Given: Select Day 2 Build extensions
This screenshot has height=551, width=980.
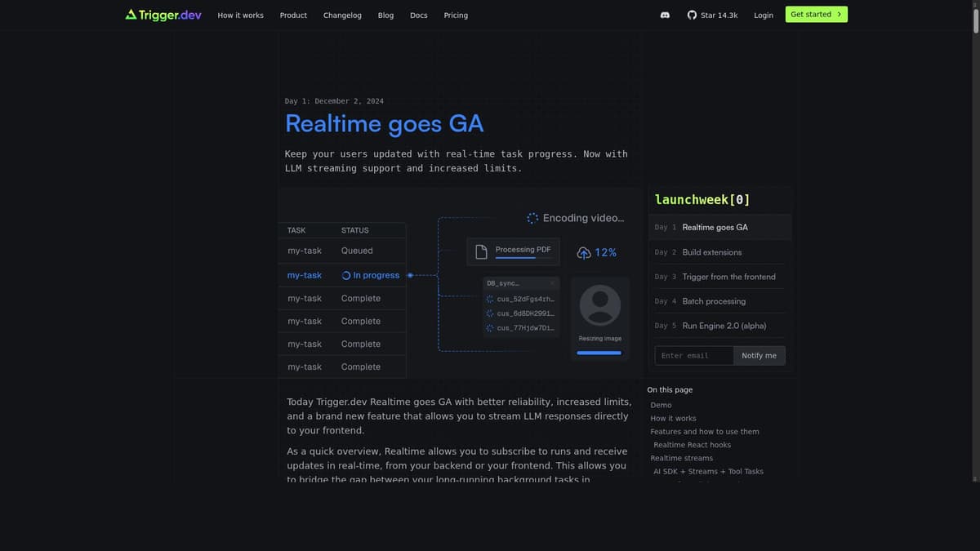Looking at the screenshot, I should coord(720,252).
